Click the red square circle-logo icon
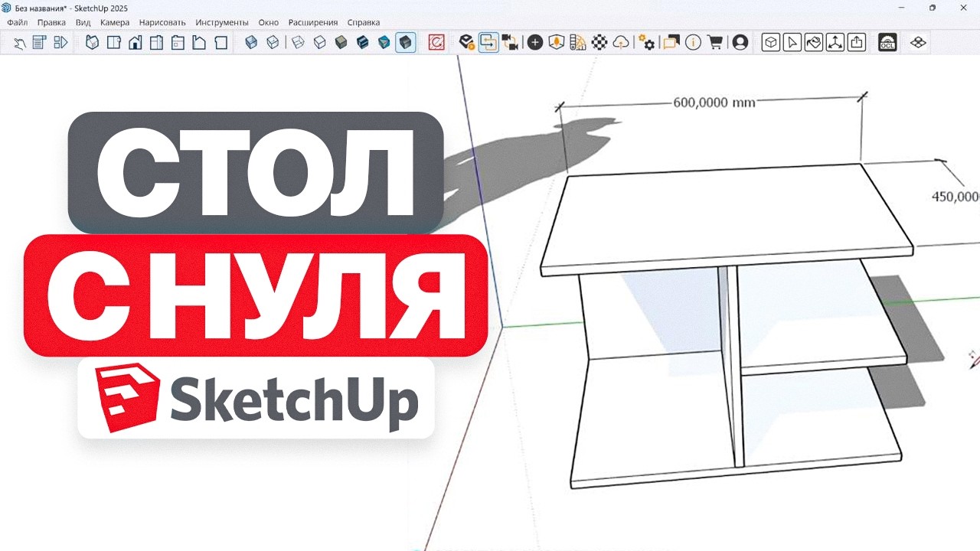Image resolution: width=980 pixels, height=551 pixels. (x=436, y=43)
